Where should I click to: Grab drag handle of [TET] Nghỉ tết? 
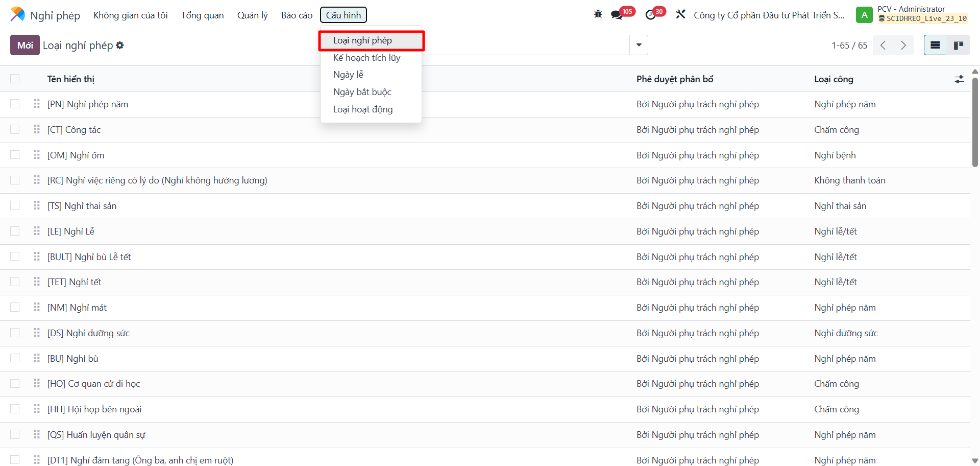tap(37, 282)
